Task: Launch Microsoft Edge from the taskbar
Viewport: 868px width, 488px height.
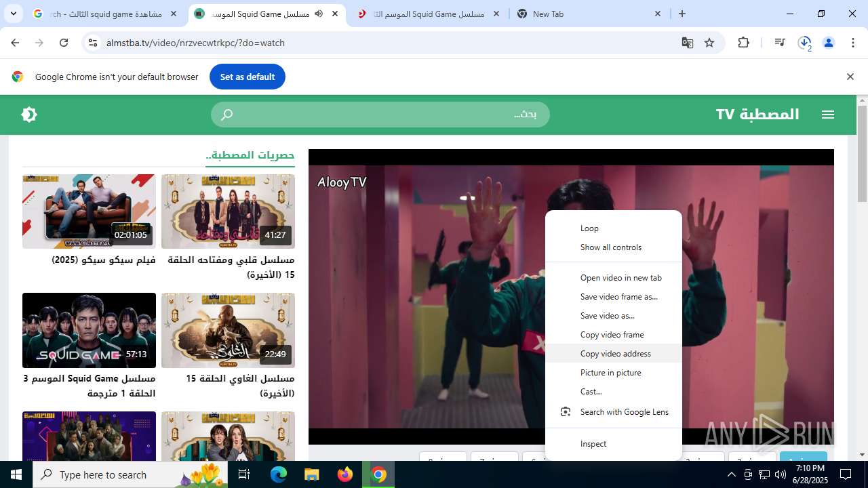Action: [279, 474]
